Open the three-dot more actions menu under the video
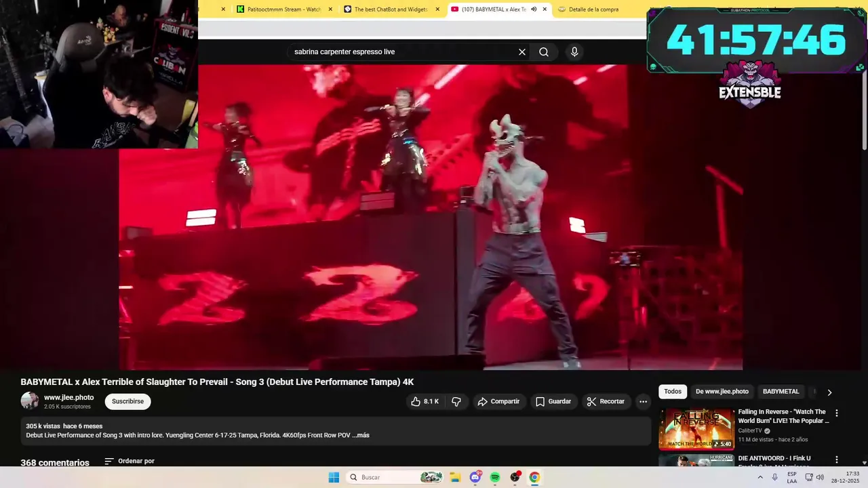The width and height of the screenshot is (868, 488). (643, 402)
